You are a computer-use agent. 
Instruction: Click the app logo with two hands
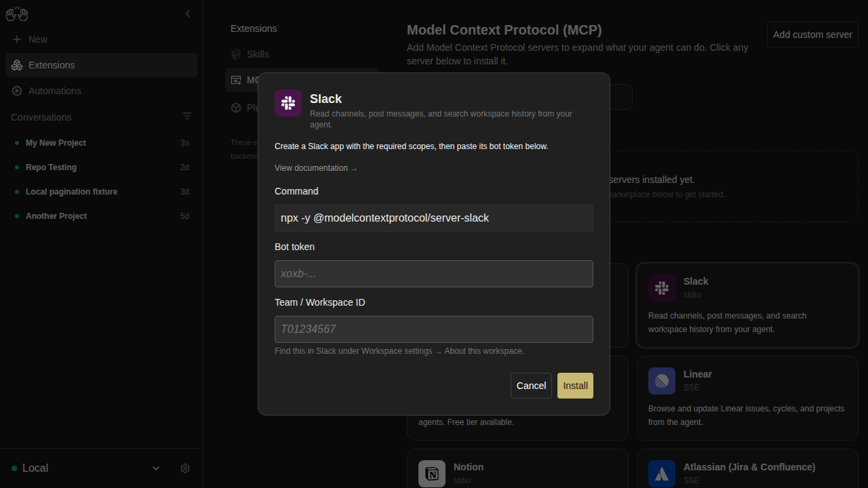pos(17,14)
